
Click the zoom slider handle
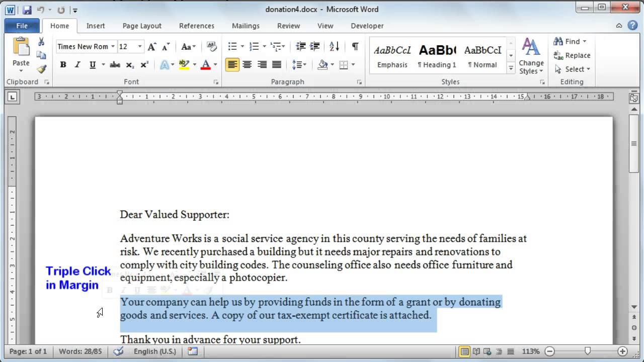[x=587, y=351]
